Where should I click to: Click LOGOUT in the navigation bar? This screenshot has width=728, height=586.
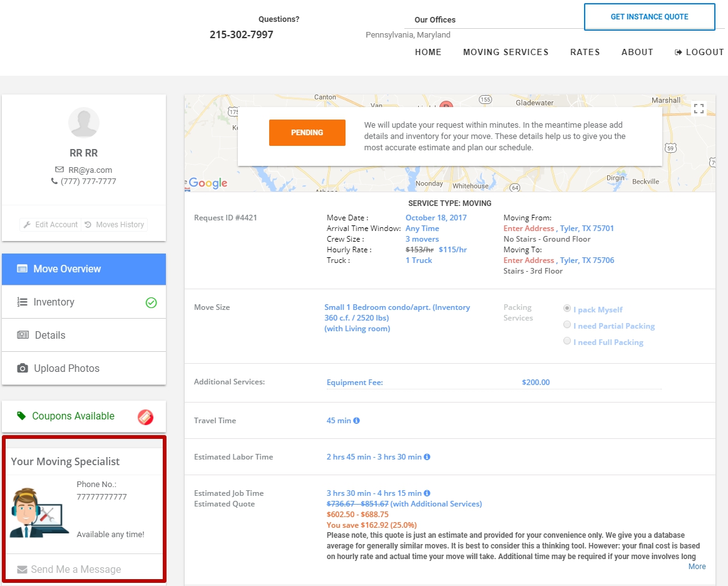[699, 52]
